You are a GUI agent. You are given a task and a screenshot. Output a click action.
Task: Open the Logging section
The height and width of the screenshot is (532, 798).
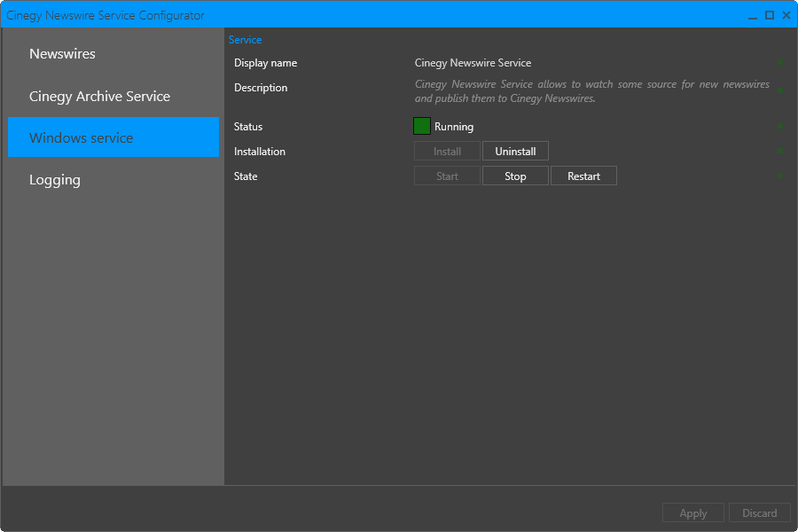click(113, 180)
